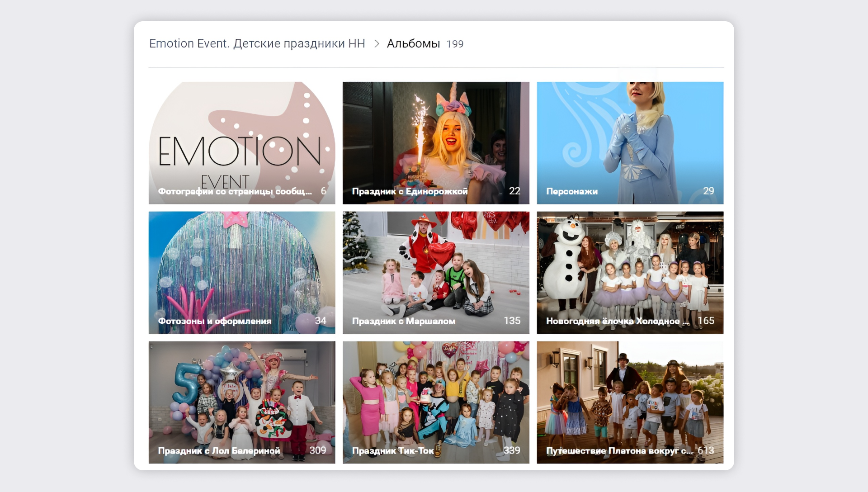Open the Персонажи album
Viewport: 868px width, 492px height.
click(x=630, y=143)
